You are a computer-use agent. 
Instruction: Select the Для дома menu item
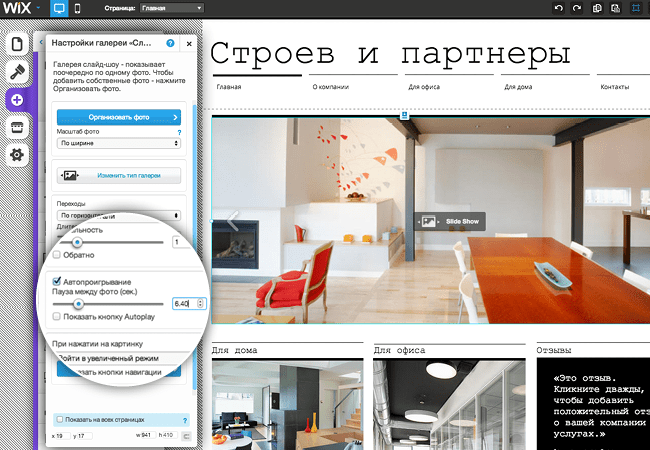pos(518,87)
